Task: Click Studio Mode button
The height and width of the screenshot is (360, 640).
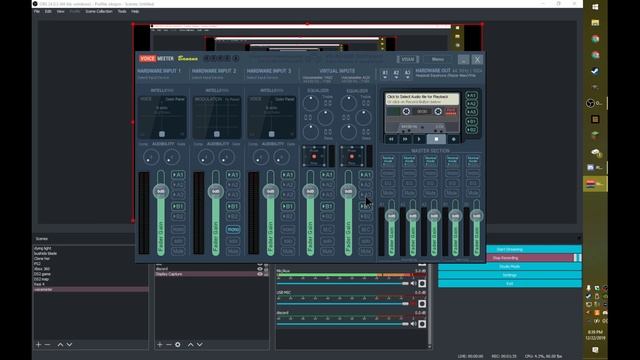Action: [510, 267]
